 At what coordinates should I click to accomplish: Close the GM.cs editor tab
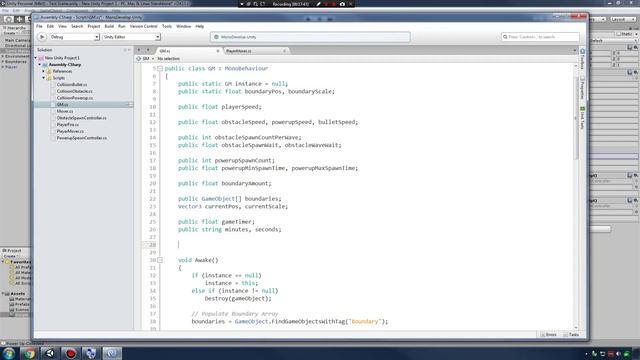tap(218, 51)
